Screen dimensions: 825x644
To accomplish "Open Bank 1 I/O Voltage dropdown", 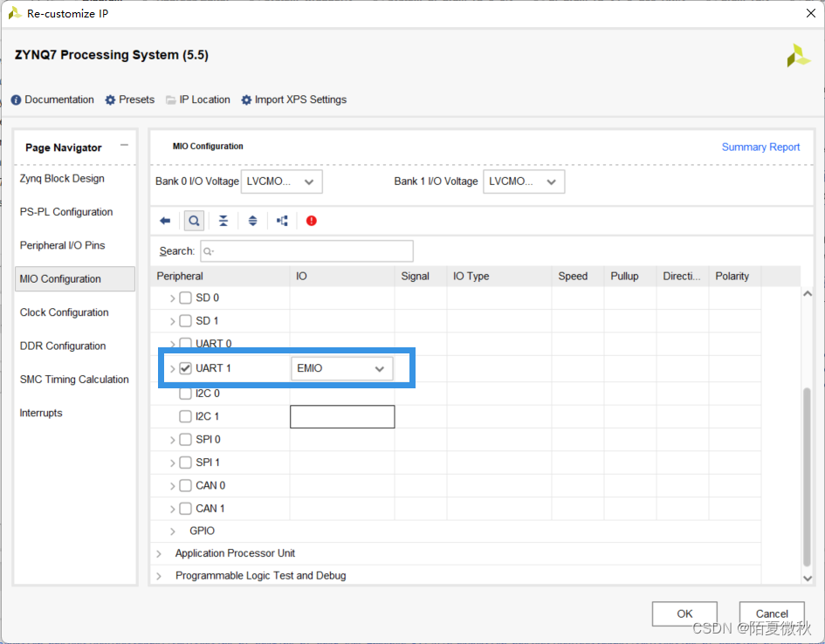I will coord(524,182).
